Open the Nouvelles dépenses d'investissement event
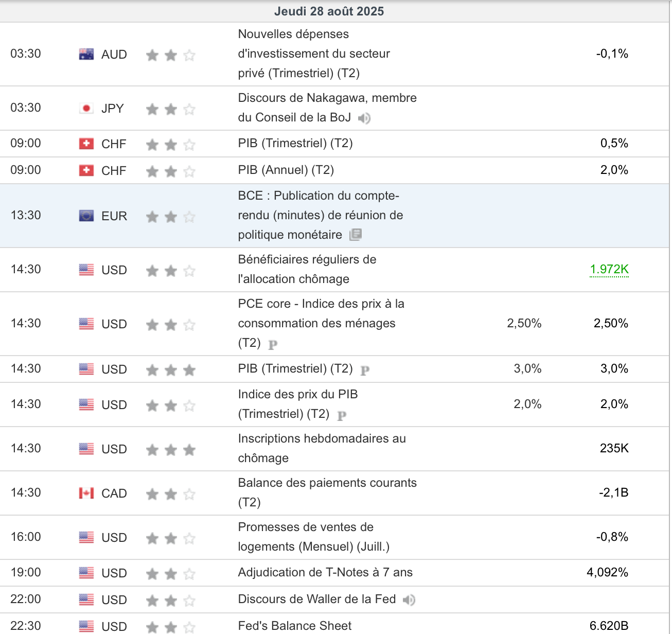The image size is (672, 634). coord(314,54)
